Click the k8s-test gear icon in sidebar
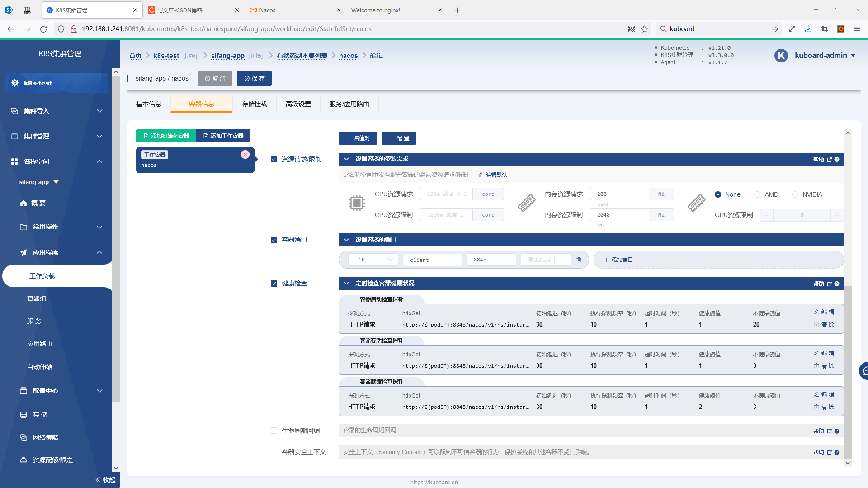 (15, 83)
